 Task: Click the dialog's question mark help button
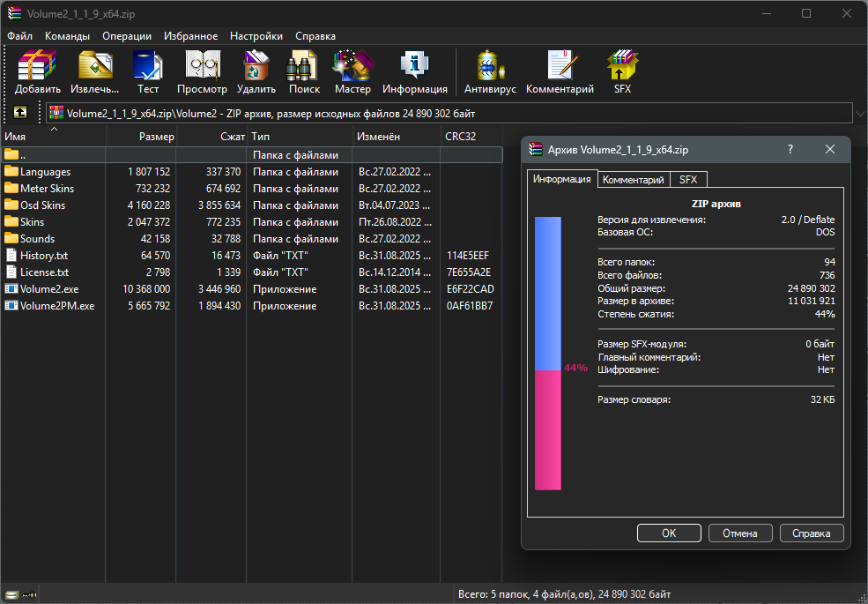coord(790,149)
